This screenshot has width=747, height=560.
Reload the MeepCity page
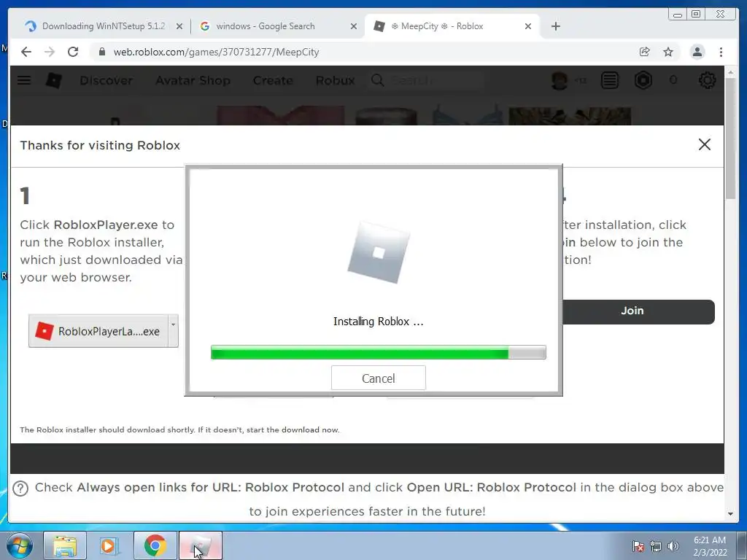click(73, 52)
